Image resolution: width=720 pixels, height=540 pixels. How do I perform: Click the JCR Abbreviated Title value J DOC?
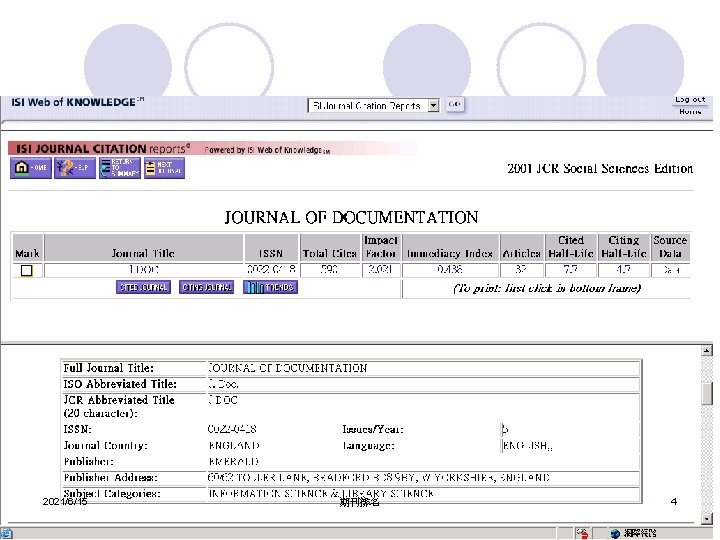(x=223, y=400)
